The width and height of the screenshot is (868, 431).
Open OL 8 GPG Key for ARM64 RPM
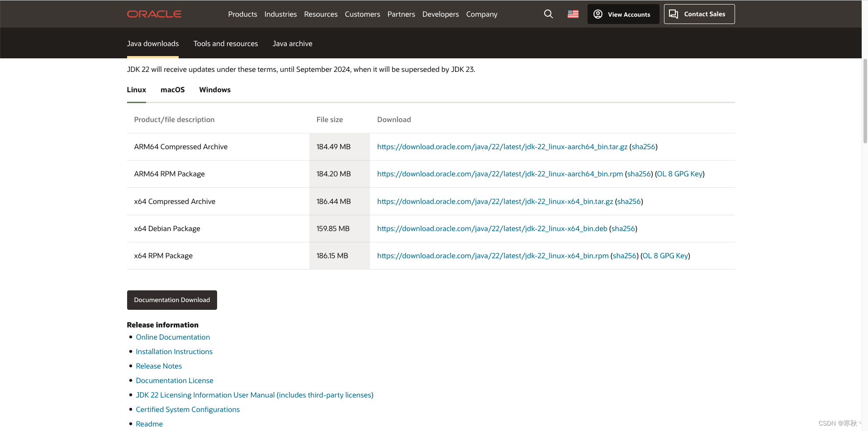680,174
